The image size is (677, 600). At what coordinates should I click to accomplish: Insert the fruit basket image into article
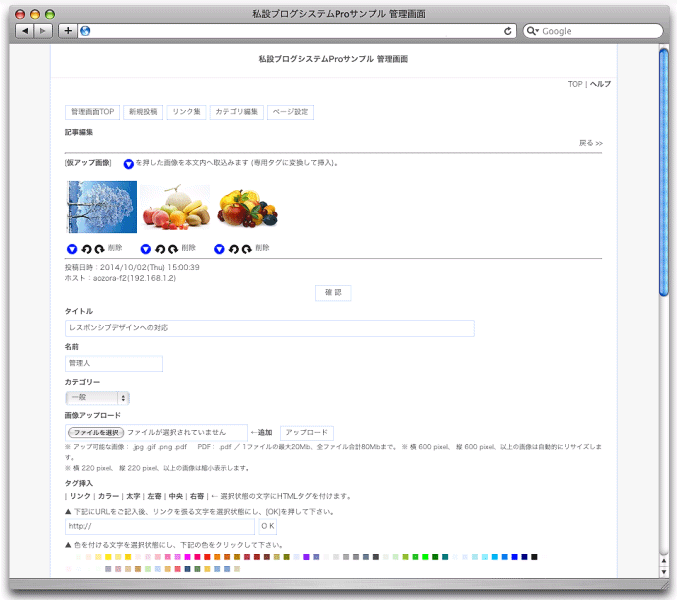click(219, 248)
